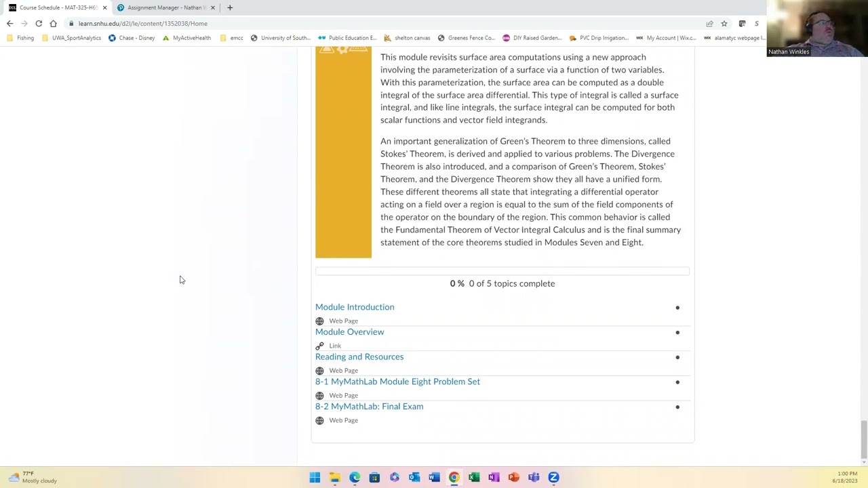Image resolution: width=868 pixels, height=488 pixels.
Task: Open the alamatyc webpage bookmark
Action: click(x=734, y=38)
